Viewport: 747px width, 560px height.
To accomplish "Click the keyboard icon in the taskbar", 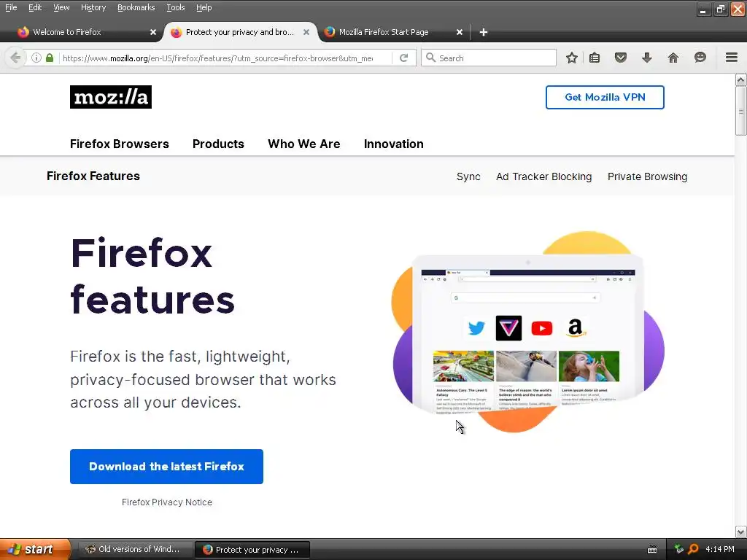I will (652, 550).
